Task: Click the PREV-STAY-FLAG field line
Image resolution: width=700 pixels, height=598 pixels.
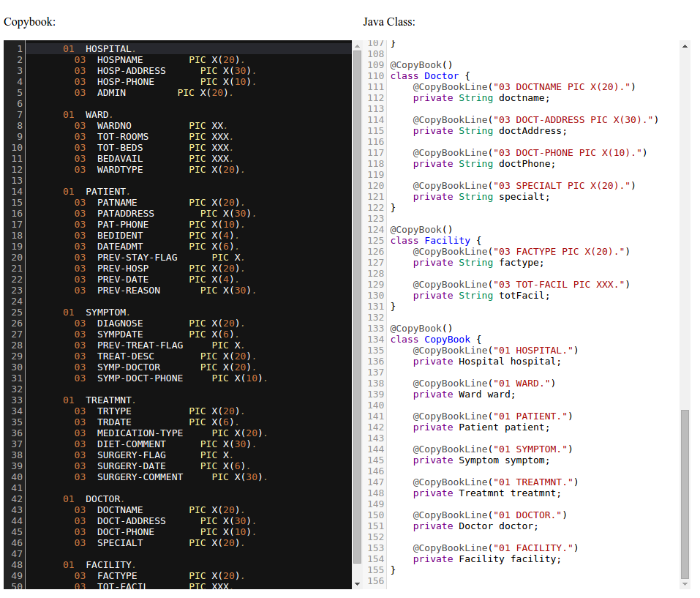Action: click(159, 258)
